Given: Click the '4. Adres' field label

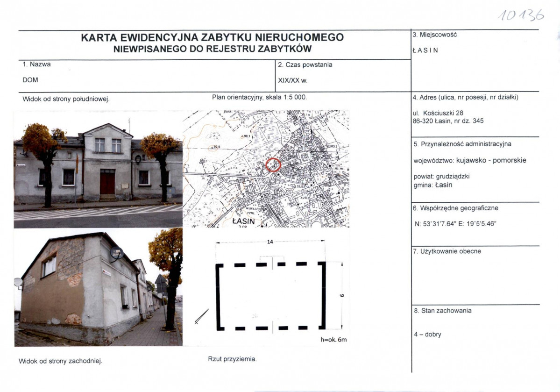Looking at the screenshot, I should [465, 97].
